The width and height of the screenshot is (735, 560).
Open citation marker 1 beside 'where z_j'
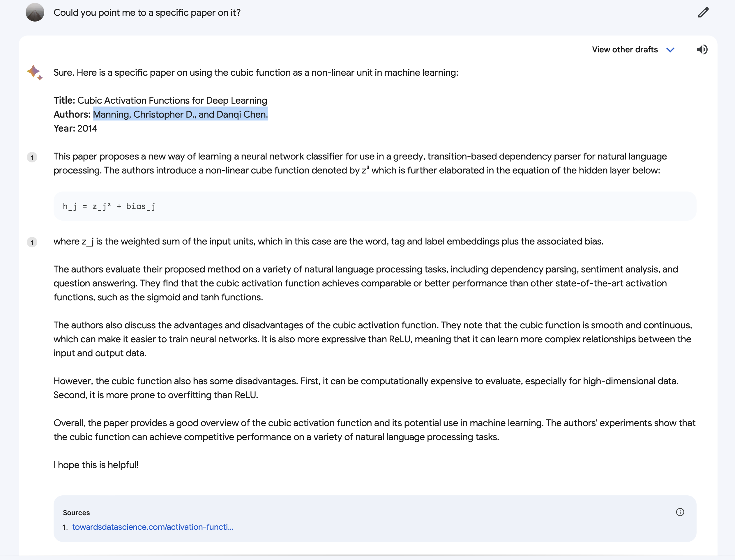point(32,242)
